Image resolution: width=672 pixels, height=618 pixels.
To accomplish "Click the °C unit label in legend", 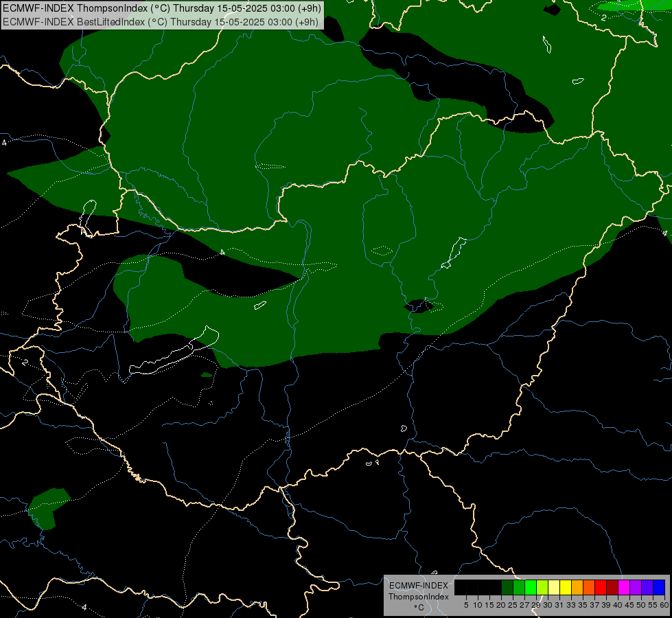I will point(419,608).
